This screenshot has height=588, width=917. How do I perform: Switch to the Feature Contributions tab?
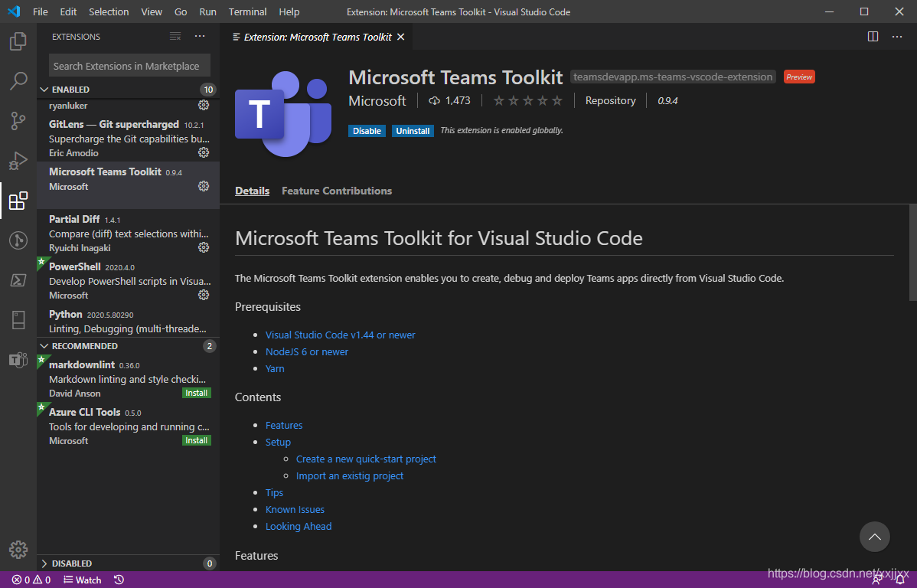click(337, 191)
